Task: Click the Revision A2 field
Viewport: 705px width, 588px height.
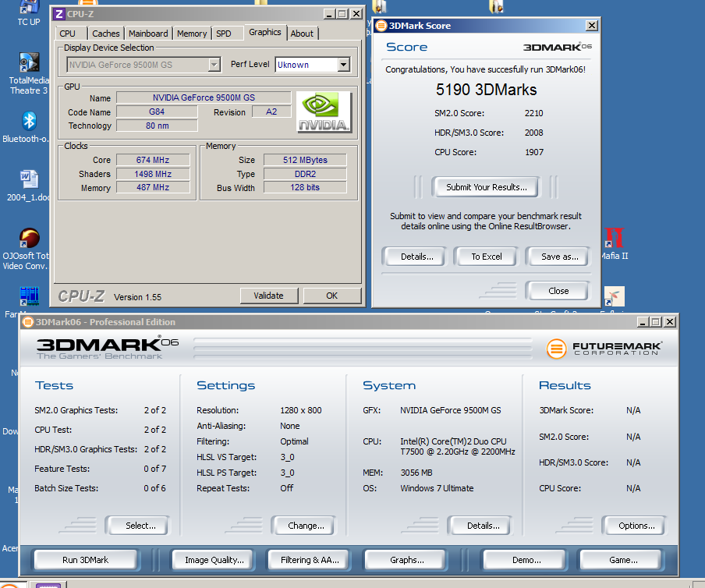Action: (271, 112)
